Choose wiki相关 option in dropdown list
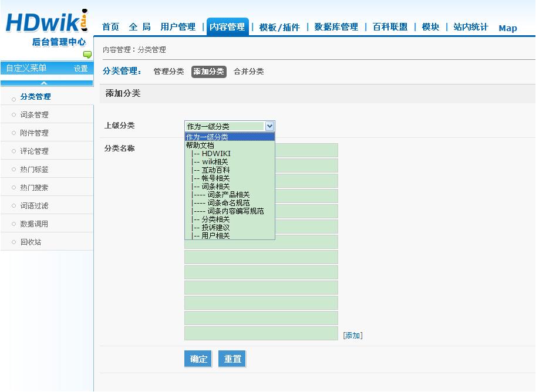The height and width of the screenshot is (392, 536). (230, 161)
